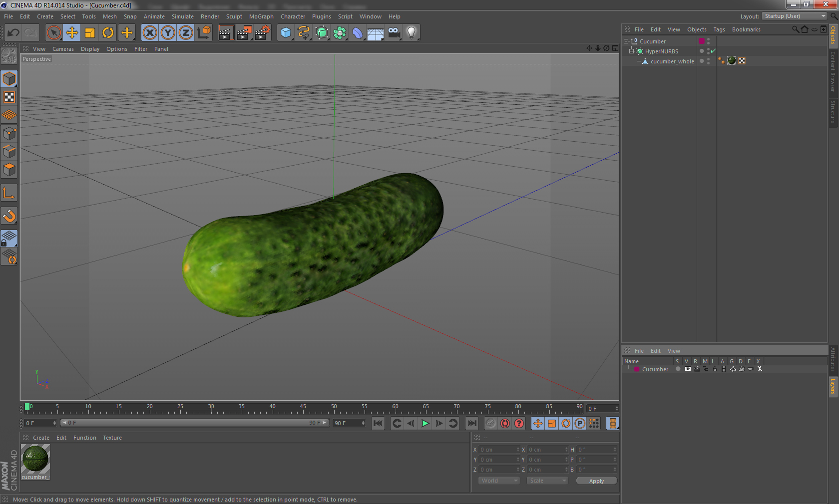Switch to Polygons mode

coord(9,170)
